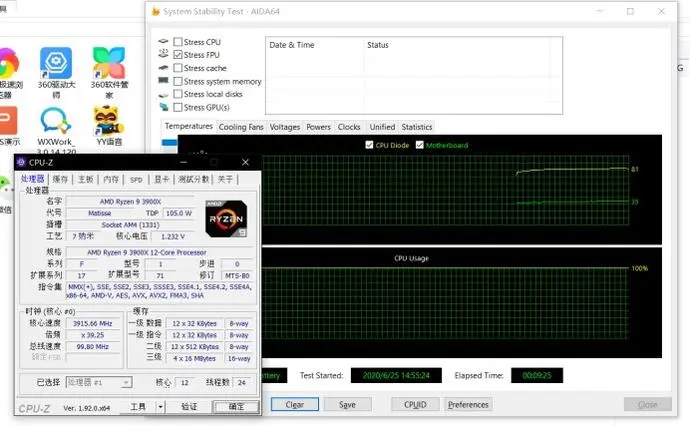Enable Stress system memory checkbox
The width and height of the screenshot is (690, 426).
pos(178,81)
